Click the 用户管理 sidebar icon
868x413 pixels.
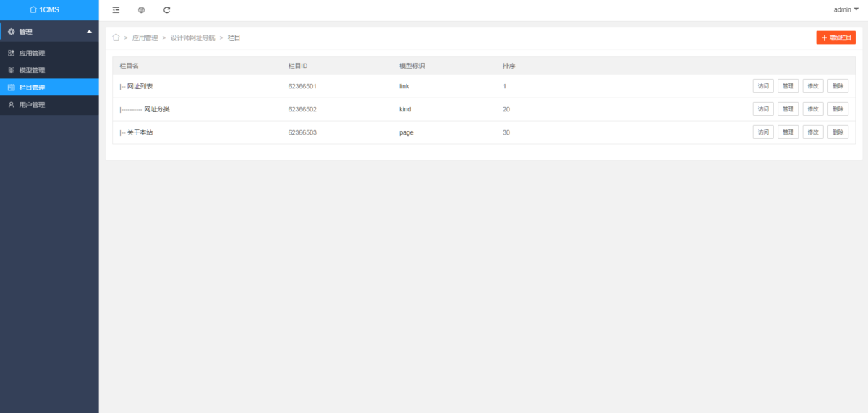(x=11, y=105)
